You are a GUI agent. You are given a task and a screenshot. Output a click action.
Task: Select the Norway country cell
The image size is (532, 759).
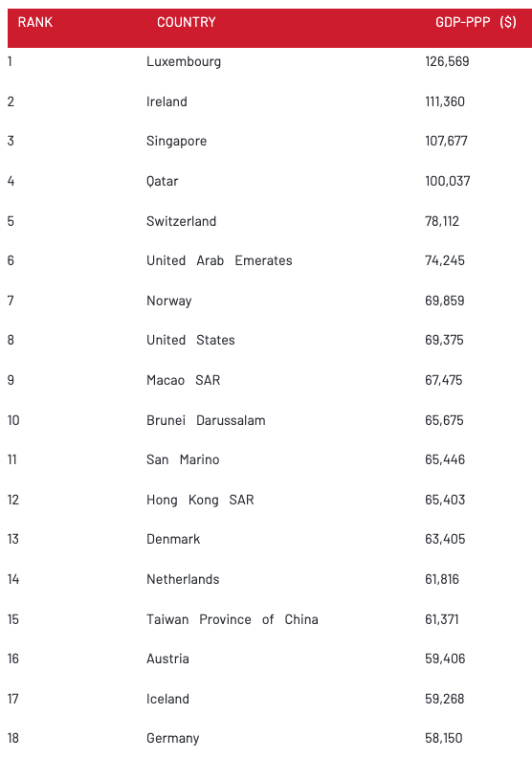coord(169,301)
